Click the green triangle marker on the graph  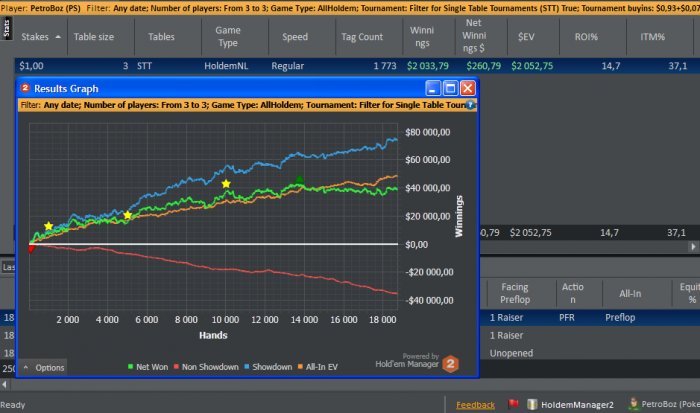pyautogui.click(x=300, y=179)
